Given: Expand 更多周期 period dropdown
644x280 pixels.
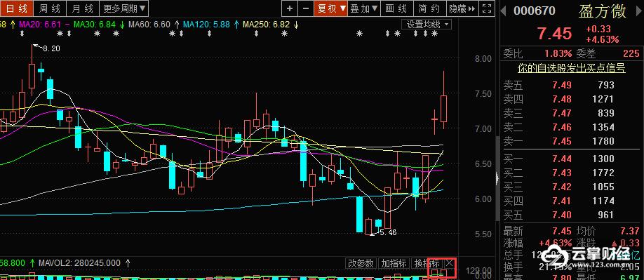Looking at the screenshot, I should coord(124,8).
